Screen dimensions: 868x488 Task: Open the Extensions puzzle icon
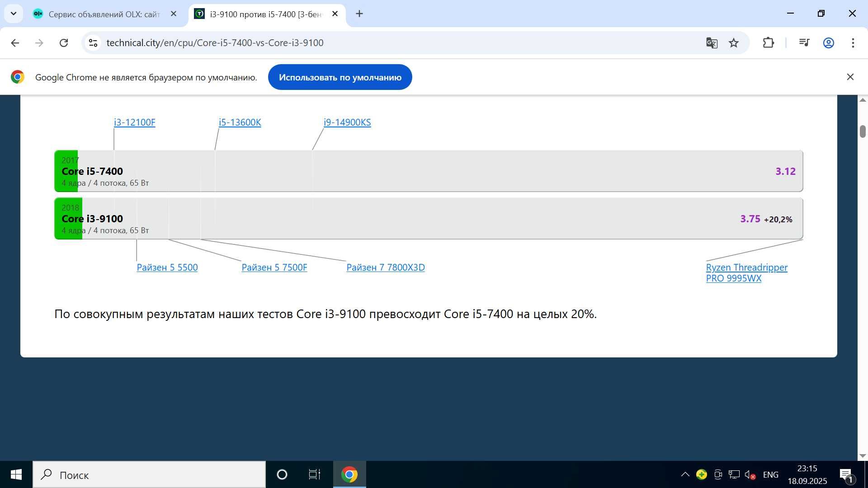coord(769,43)
